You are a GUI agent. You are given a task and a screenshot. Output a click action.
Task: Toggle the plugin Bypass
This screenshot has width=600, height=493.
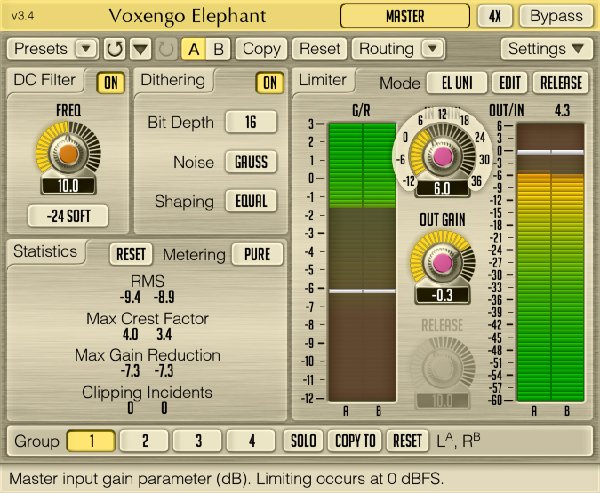click(x=556, y=16)
